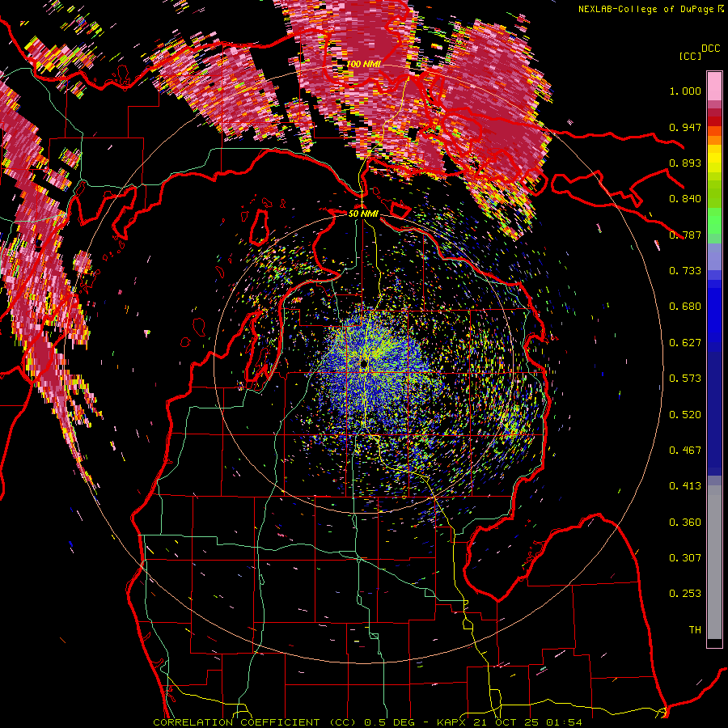Select the 0.893 legend value
Viewport: 728px width, 728px height.
[685, 163]
